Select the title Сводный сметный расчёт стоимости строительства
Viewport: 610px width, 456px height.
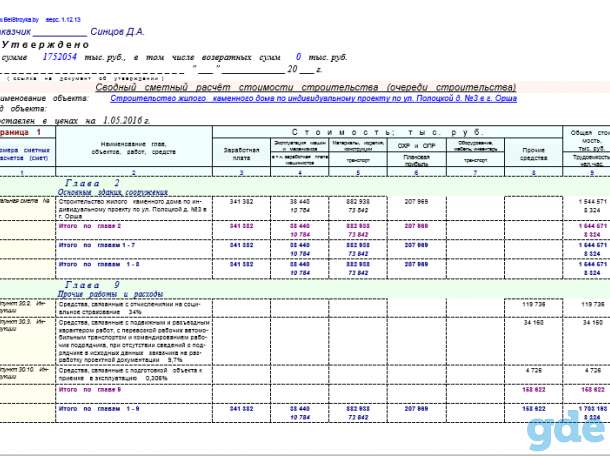point(306,87)
